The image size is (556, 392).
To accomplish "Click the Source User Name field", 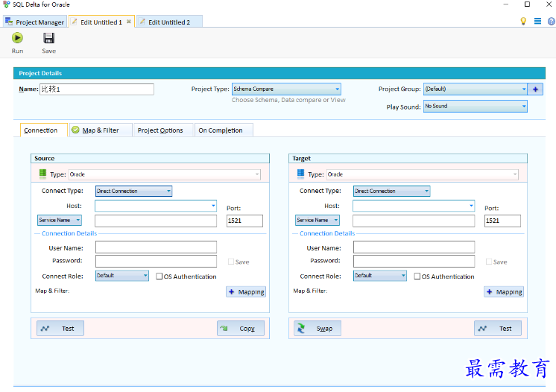I will click(x=156, y=247).
